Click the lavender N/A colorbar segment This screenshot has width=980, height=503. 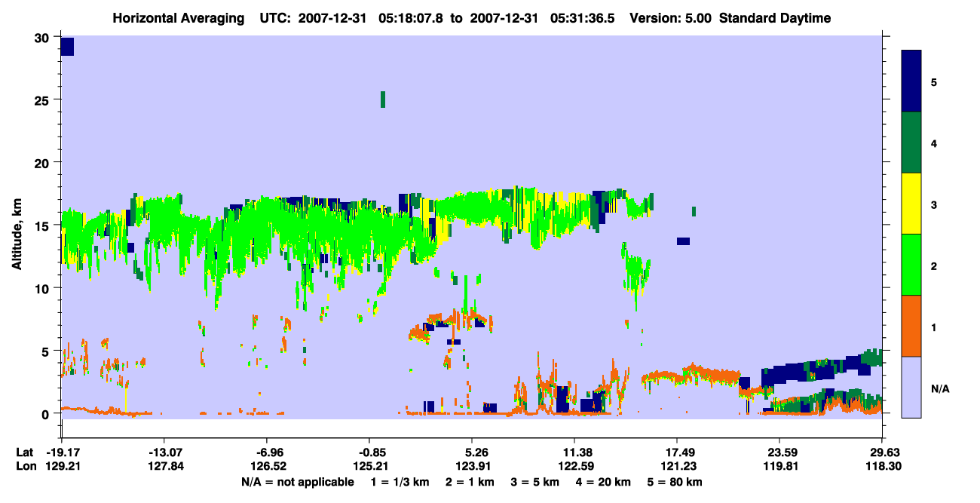tap(912, 387)
